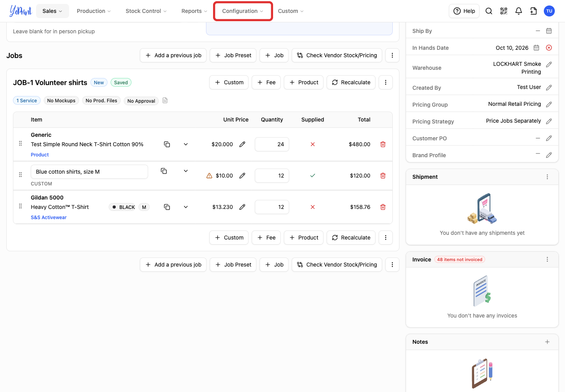Viewport: 565px width, 392px height.
Task: Edit the $20.000 unit price
Action: (242, 144)
